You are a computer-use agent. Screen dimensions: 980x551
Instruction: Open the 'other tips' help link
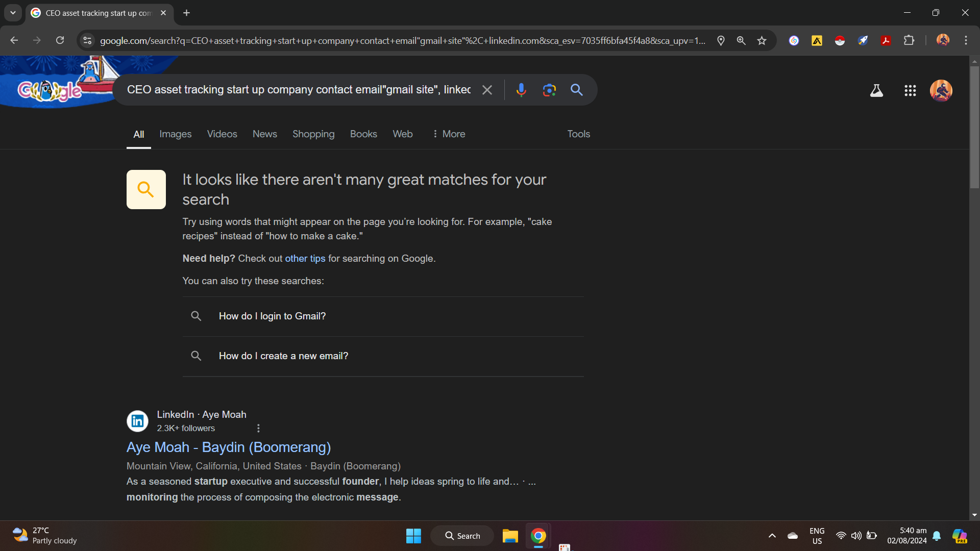pyautogui.click(x=305, y=259)
